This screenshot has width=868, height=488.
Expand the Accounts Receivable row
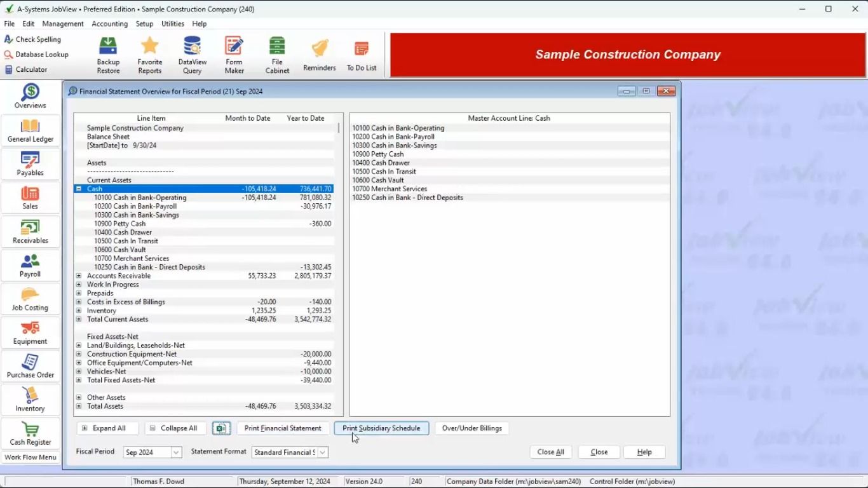point(79,276)
